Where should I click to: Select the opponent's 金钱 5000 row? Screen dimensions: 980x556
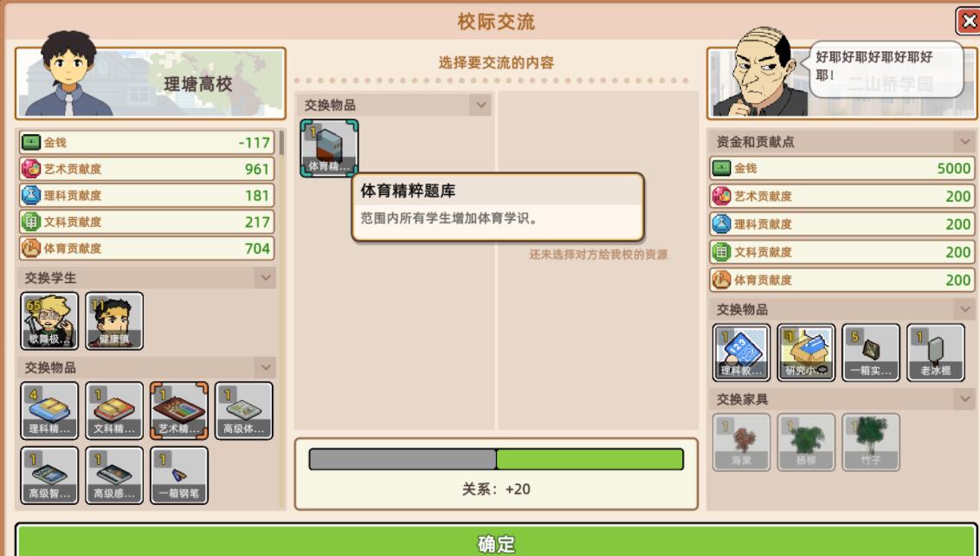point(841,168)
